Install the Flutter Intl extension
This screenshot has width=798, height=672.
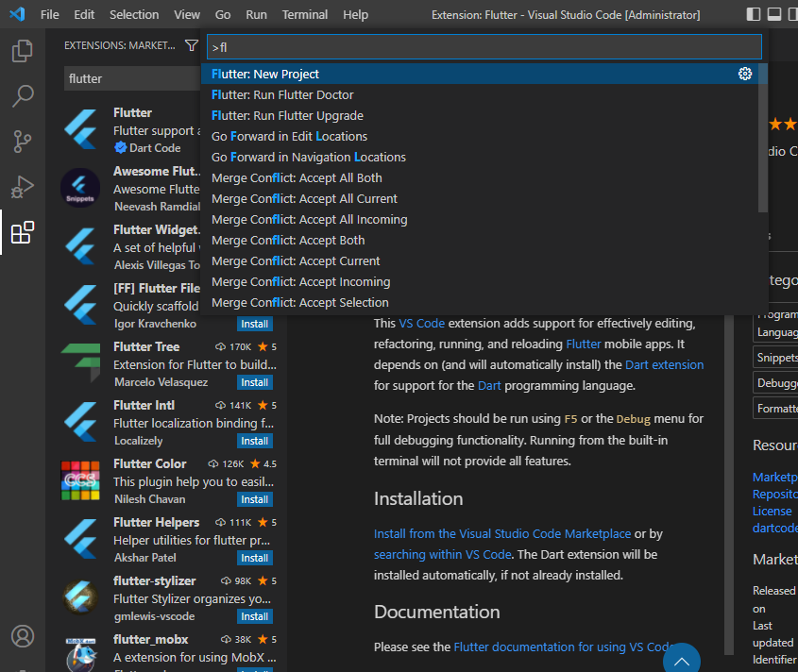point(254,441)
